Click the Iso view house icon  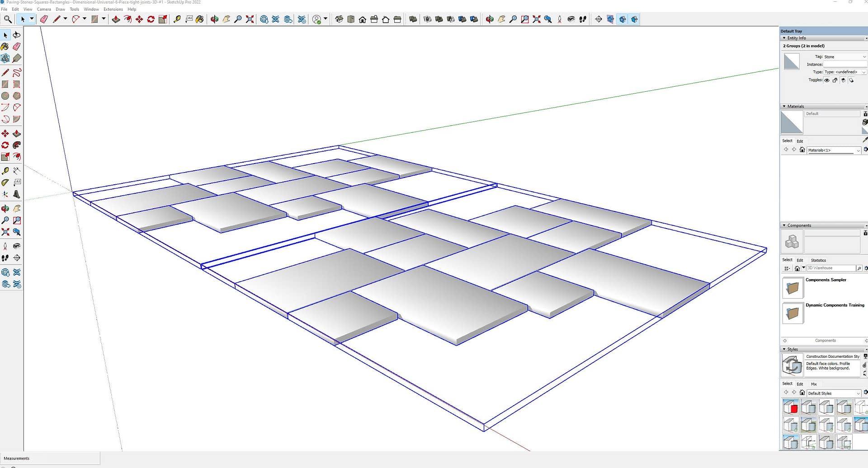339,19
